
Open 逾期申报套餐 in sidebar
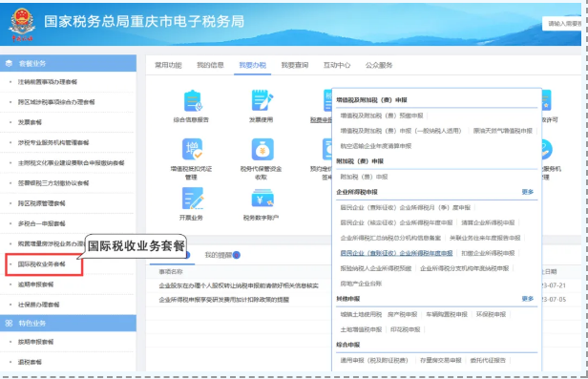(x=35, y=284)
